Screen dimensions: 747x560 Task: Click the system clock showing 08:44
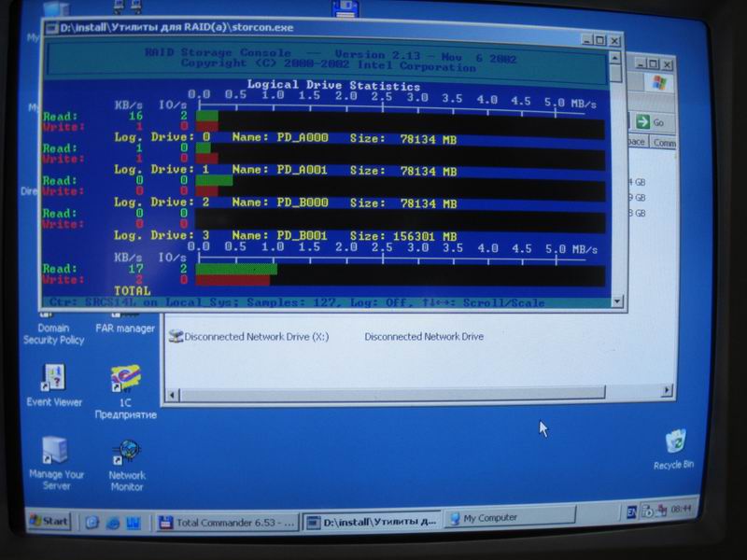point(681,509)
